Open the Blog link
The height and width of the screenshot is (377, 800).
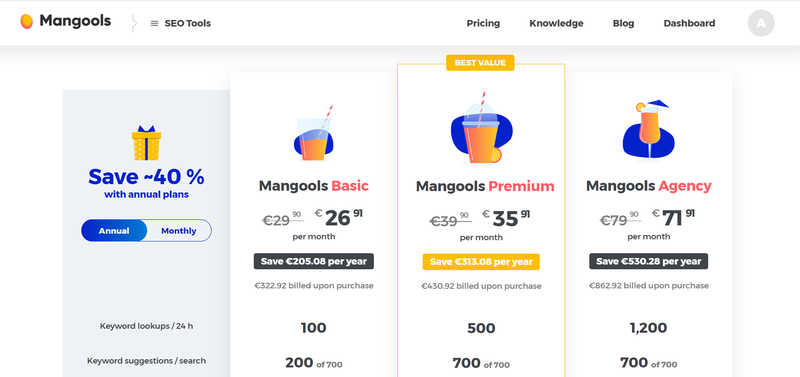[x=623, y=23]
